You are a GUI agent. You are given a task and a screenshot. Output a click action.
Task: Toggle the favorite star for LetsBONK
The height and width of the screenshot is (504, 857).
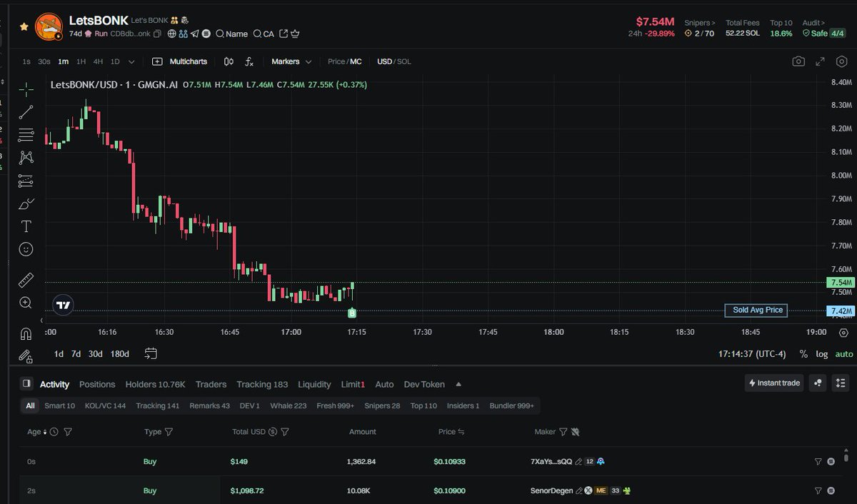pos(24,26)
